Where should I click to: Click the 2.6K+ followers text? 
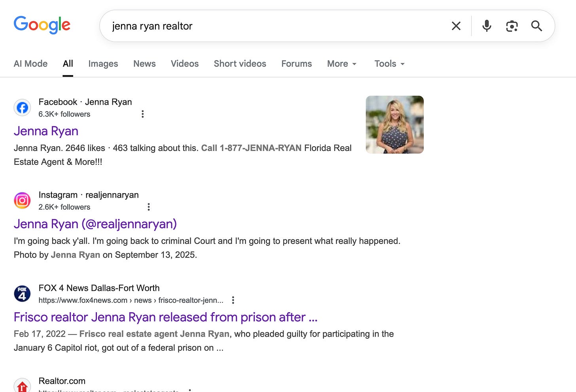[64, 207]
